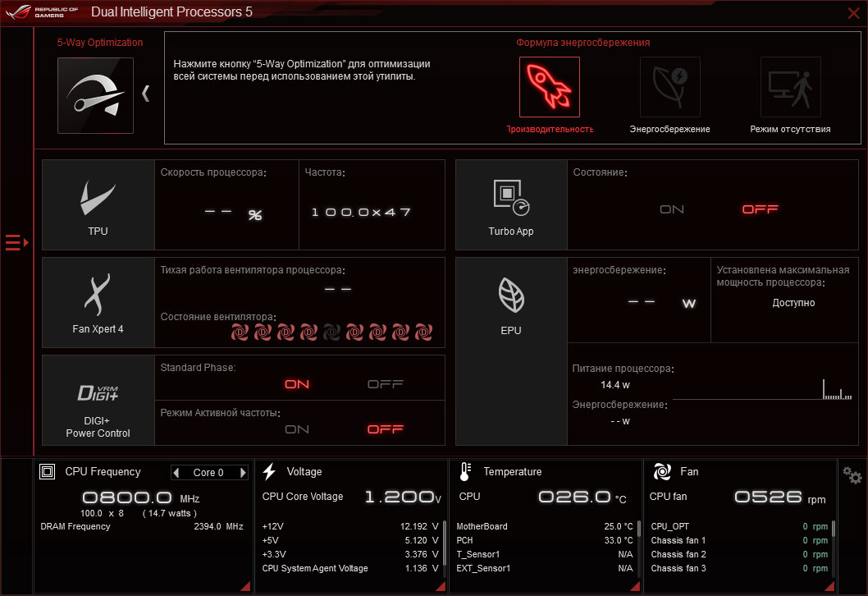Open monitor settings gear icon

[852, 475]
